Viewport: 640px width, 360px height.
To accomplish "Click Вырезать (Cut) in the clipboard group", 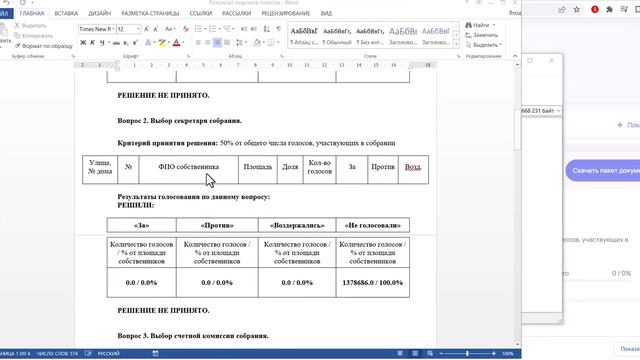I will (x=31, y=25).
